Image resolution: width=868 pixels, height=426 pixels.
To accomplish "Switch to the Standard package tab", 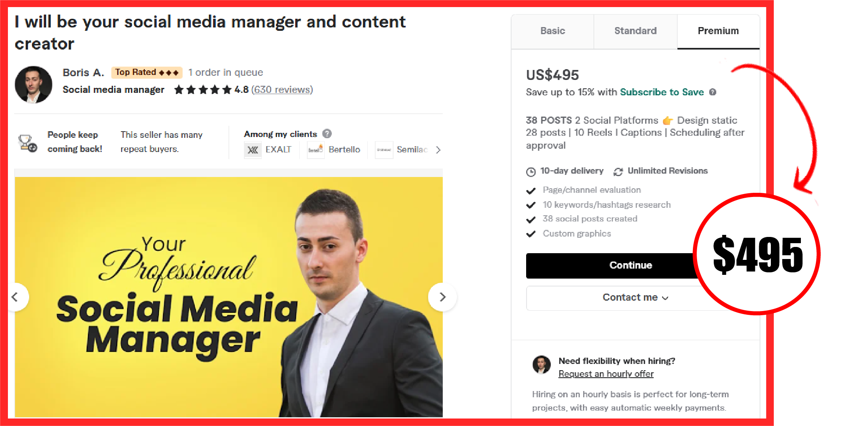I will point(635,31).
